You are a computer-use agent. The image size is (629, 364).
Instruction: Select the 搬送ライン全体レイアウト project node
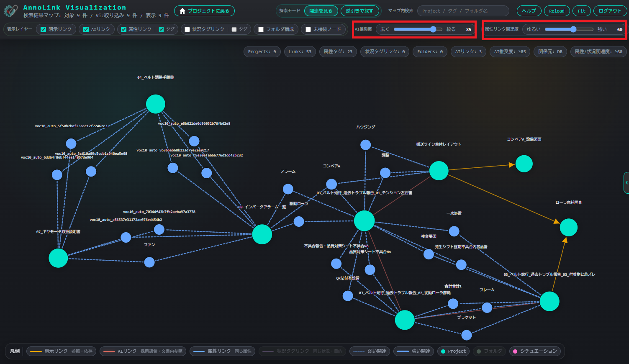coord(439,171)
